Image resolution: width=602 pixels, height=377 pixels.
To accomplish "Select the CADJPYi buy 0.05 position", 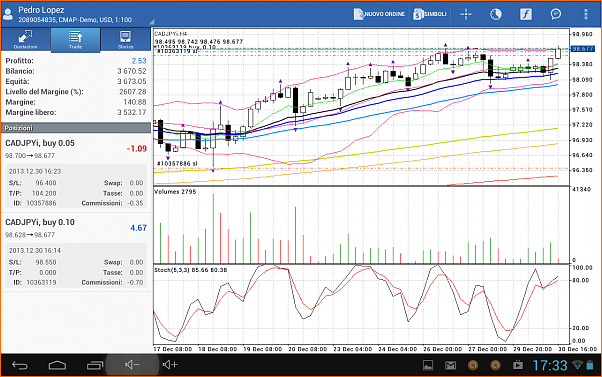I will [x=76, y=173].
